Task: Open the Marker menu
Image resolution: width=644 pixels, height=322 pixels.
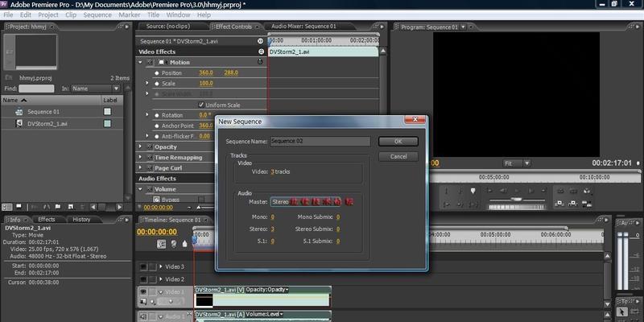Action: click(x=130, y=14)
